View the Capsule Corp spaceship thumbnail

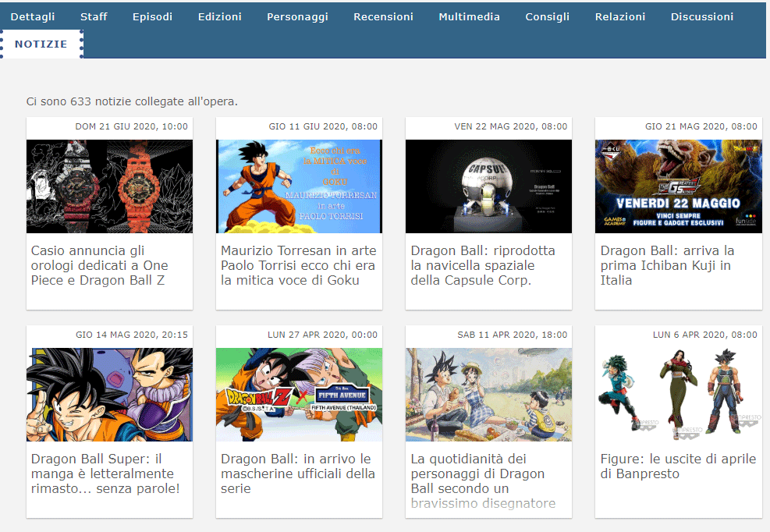click(x=488, y=186)
